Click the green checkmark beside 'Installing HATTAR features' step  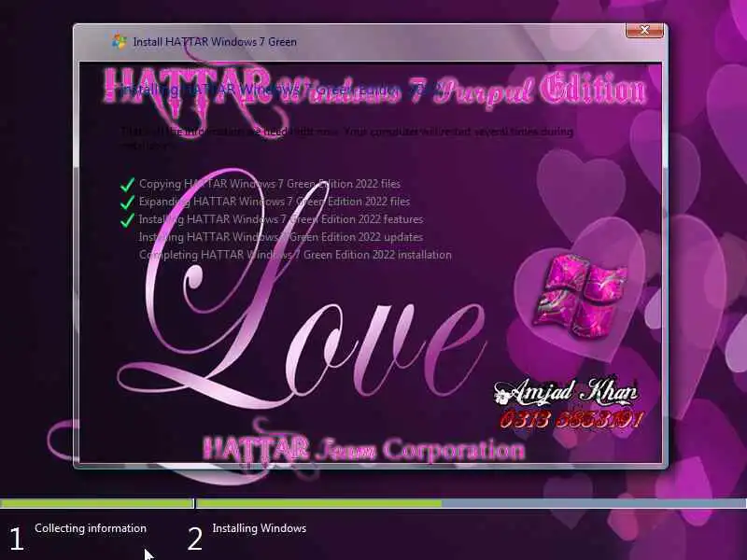127,219
